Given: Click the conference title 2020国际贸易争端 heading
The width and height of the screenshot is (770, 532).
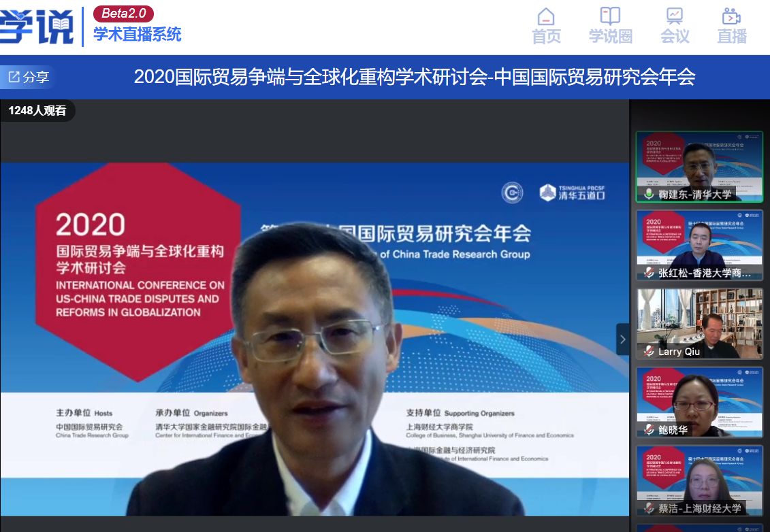Looking at the screenshot, I should click(415, 77).
